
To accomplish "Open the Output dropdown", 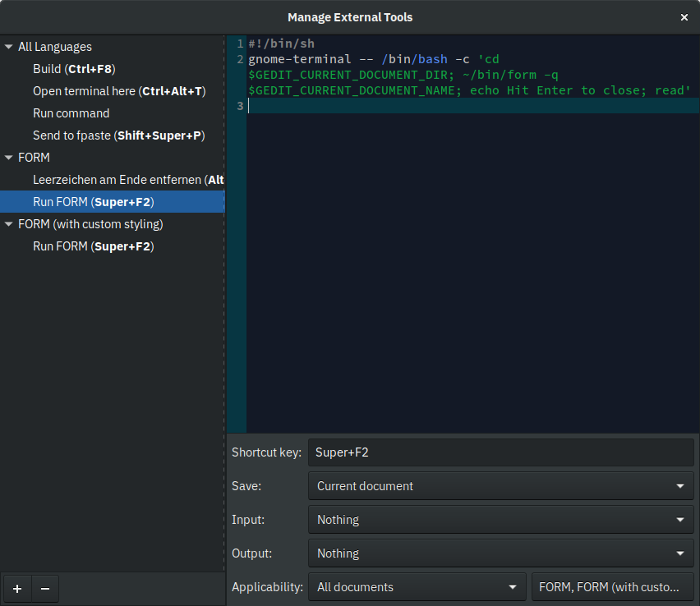I will point(500,553).
